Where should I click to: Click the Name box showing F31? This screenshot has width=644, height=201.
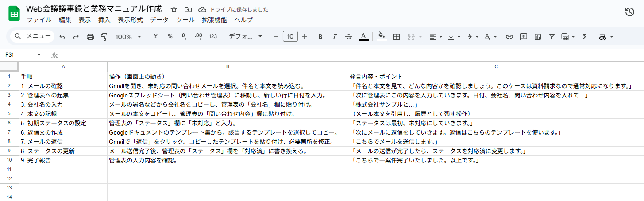coord(20,55)
